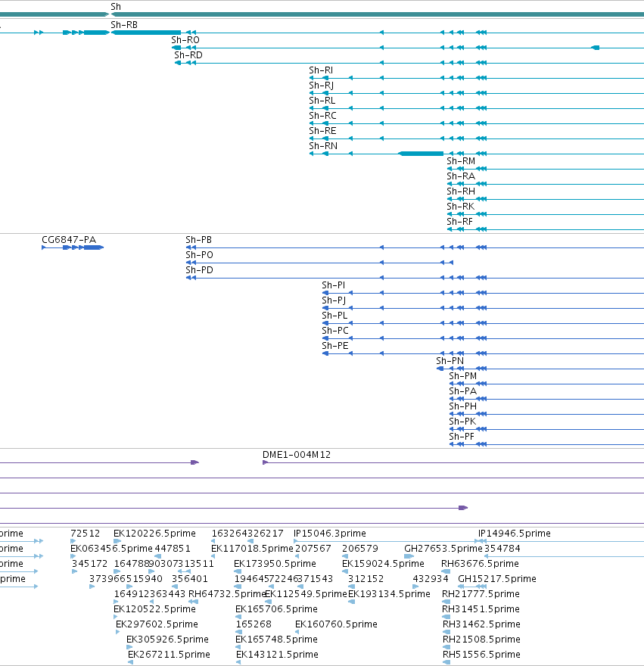The width and height of the screenshot is (644, 666).
Task: Click the EK165748.5prime EST label
Action: (x=276, y=640)
